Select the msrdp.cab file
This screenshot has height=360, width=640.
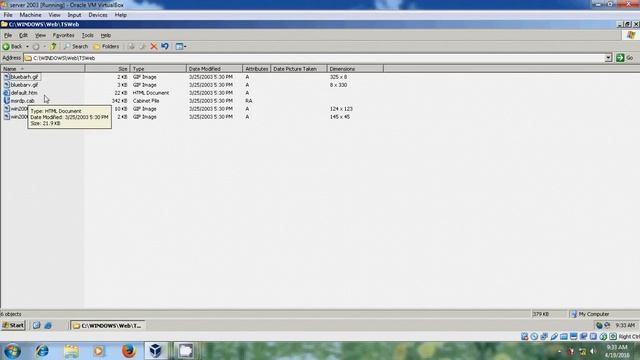click(x=22, y=101)
